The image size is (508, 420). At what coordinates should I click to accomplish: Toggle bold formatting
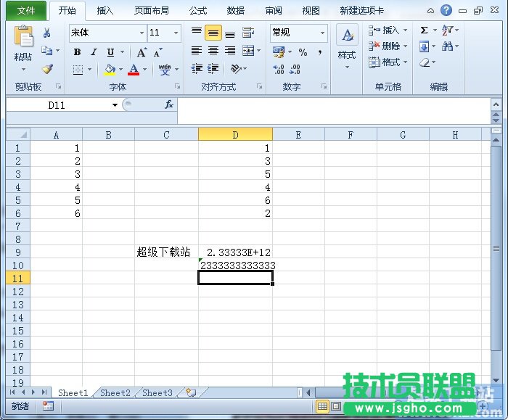tap(78, 52)
